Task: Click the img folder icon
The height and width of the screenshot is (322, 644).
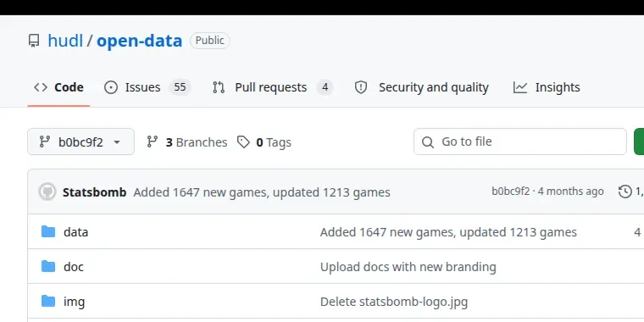Action: pos(48,302)
